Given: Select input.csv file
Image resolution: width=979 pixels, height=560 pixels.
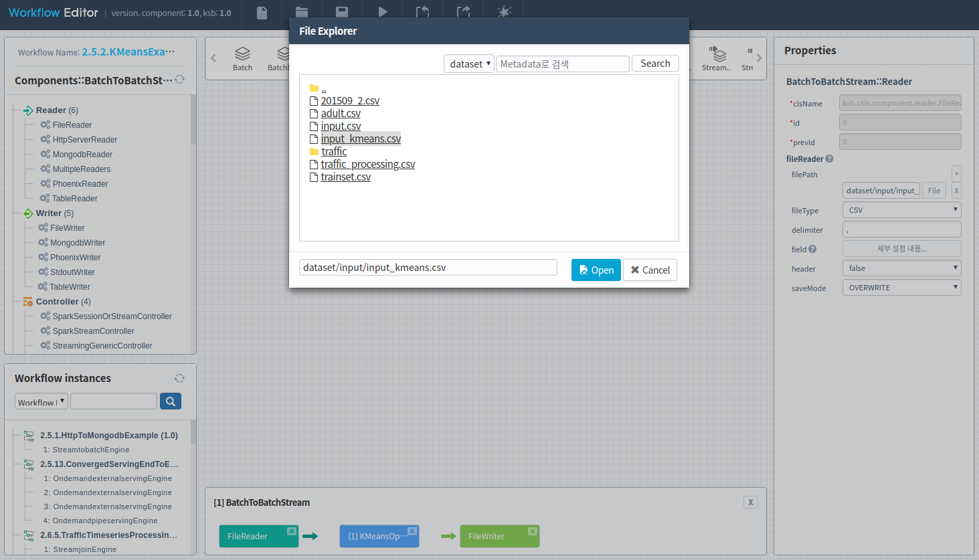Looking at the screenshot, I should (341, 126).
